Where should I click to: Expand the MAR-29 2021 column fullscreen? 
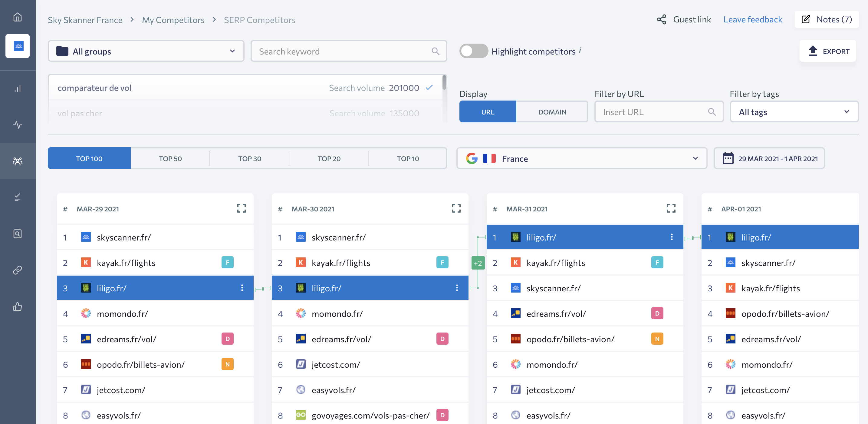click(x=241, y=208)
